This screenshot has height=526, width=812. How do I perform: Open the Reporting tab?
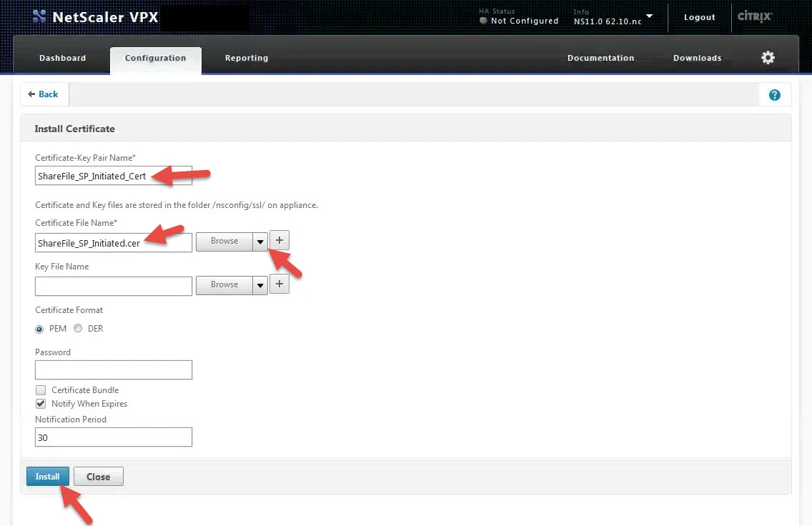(247, 58)
